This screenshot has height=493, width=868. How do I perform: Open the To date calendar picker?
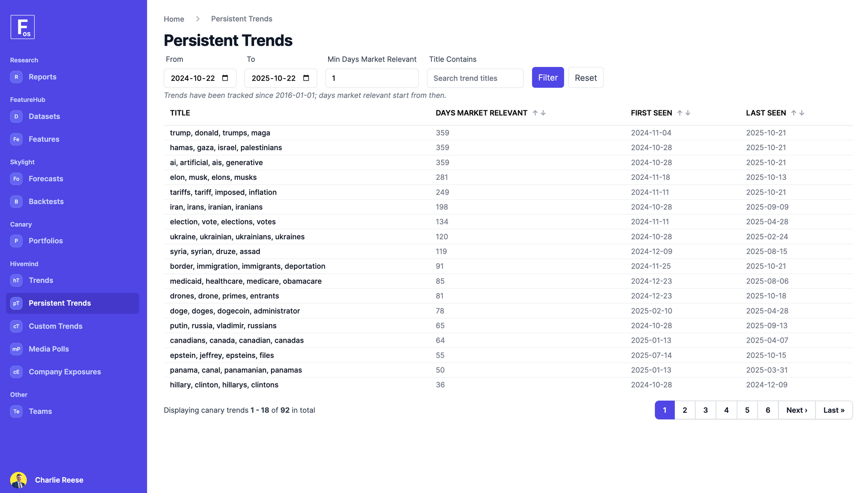[306, 78]
